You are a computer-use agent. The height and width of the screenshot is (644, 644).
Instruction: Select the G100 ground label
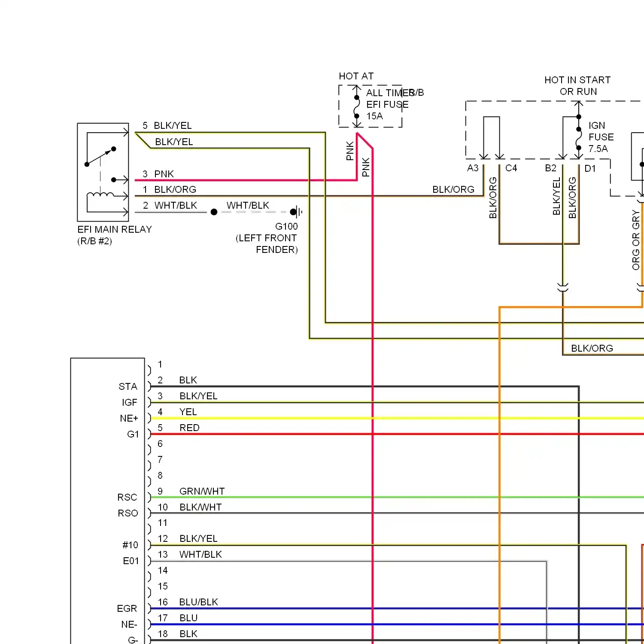(x=286, y=226)
